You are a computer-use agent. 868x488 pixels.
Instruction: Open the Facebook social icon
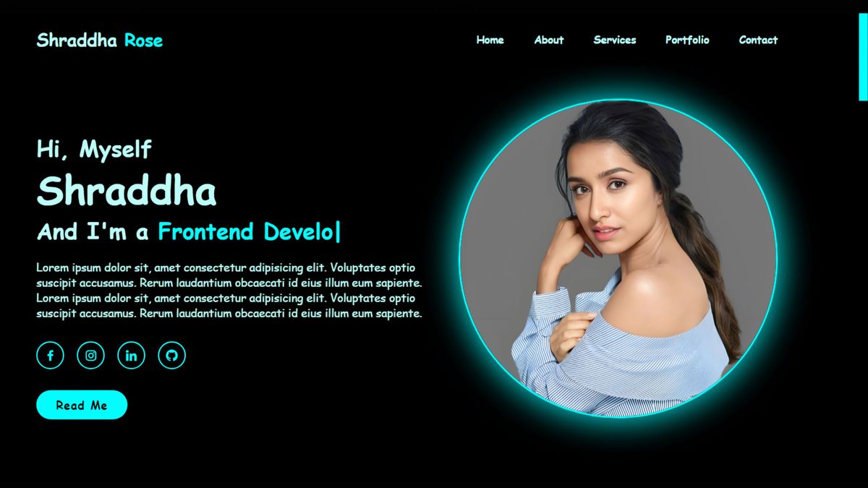coord(50,355)
